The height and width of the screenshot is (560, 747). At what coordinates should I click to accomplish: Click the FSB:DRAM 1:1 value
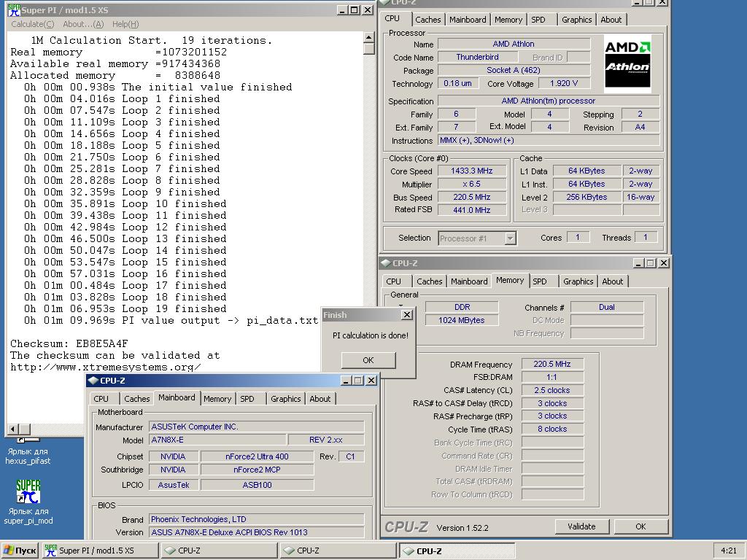click(x=552, y=377)
